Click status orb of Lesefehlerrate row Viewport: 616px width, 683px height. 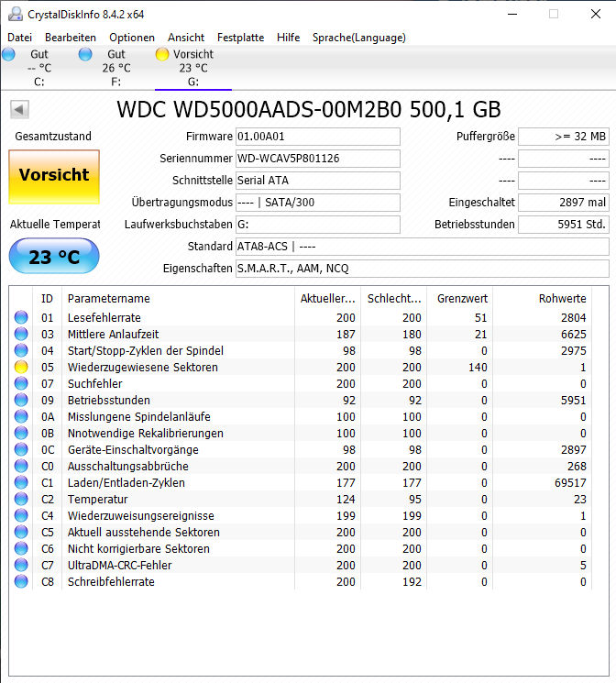coord(21,317)
